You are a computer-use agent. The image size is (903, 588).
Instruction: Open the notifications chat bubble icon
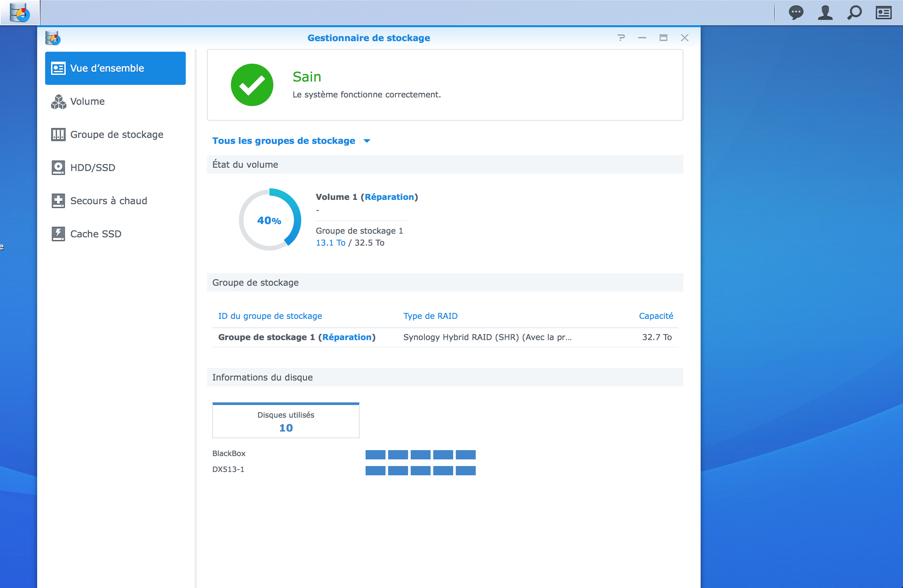[x=796, y=13]
